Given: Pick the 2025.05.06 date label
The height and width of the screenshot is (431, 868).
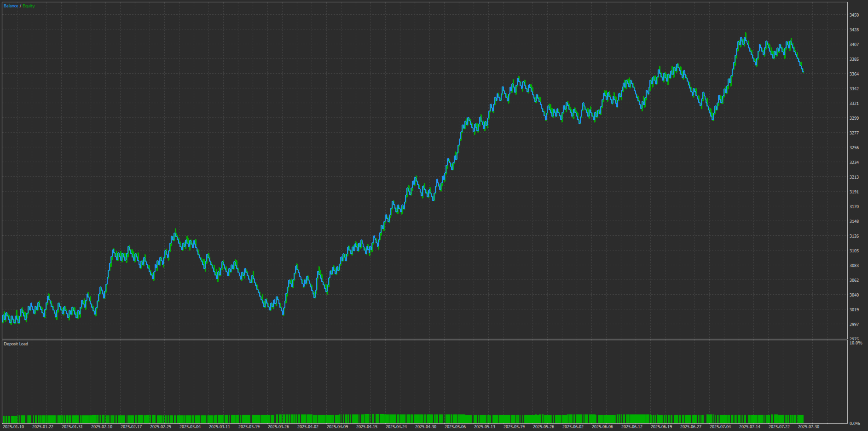Looking at the screenshot, I should point(455,427).
